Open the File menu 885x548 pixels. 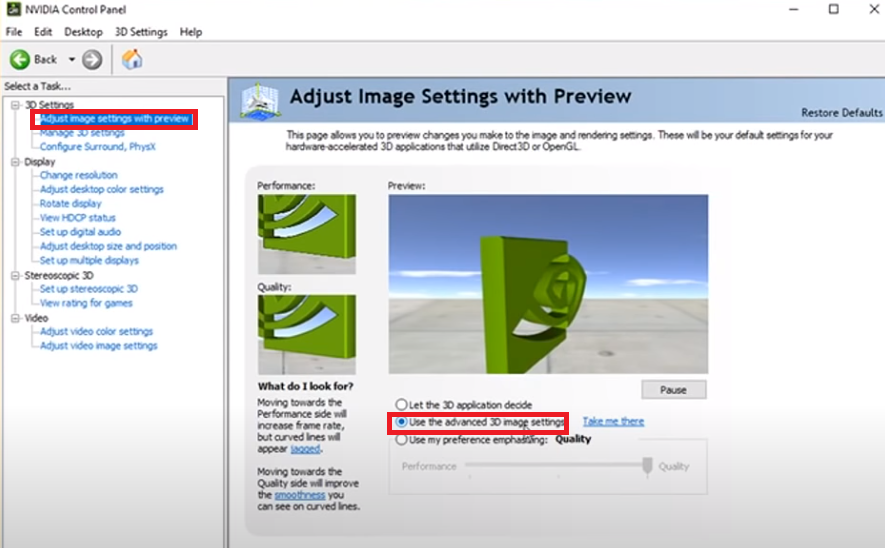[x=14, y=32]
